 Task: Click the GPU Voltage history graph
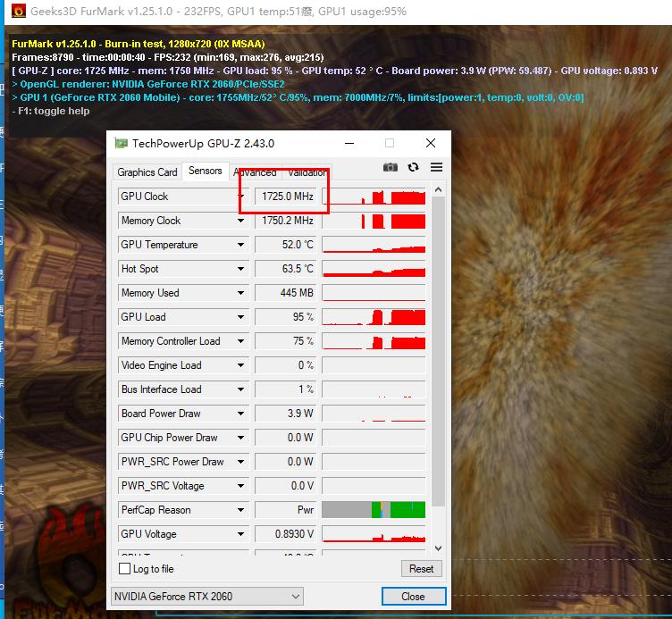(374, 534)
